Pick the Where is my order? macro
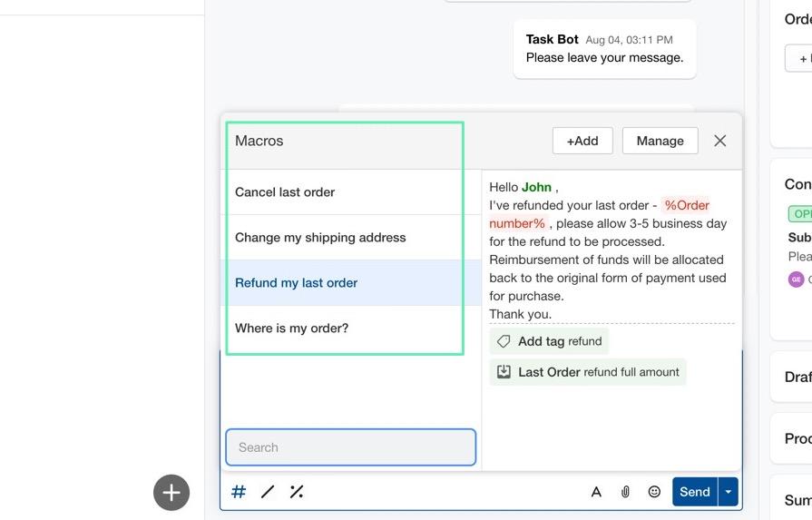 (291, 329)
